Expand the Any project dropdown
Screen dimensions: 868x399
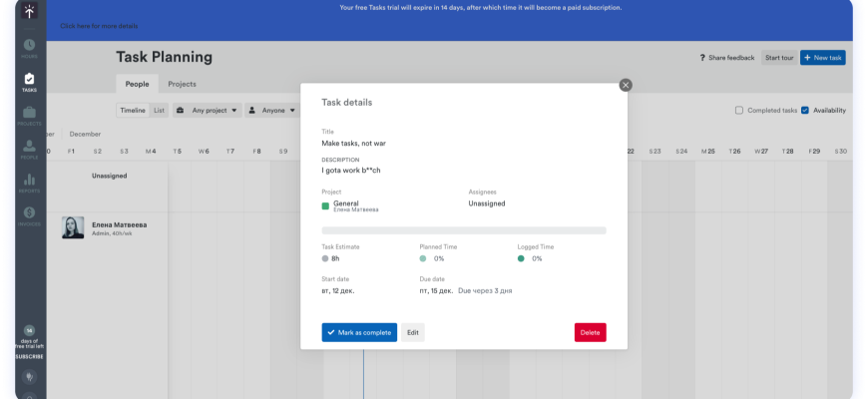click(x=208, y=110)
